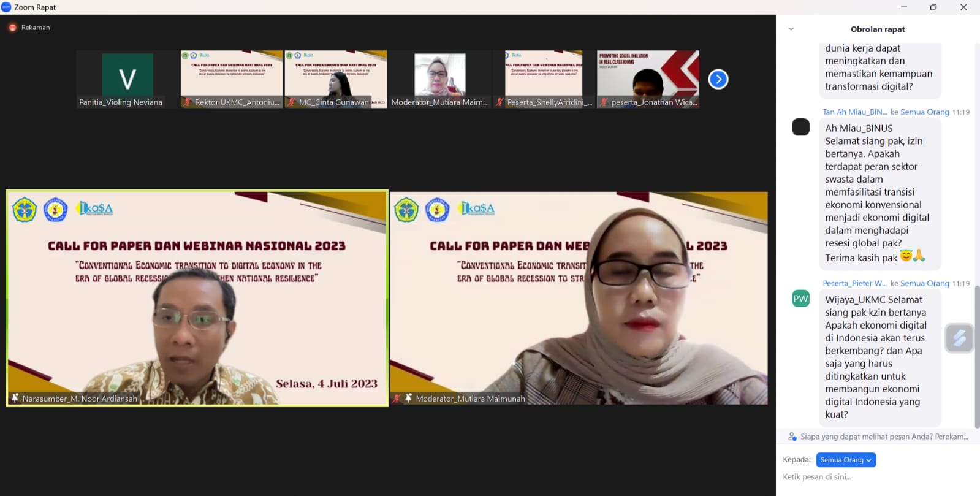Collapse the Obrolan rapat chat panel chevron
This screenshot has height=496, width=980.
791,29
